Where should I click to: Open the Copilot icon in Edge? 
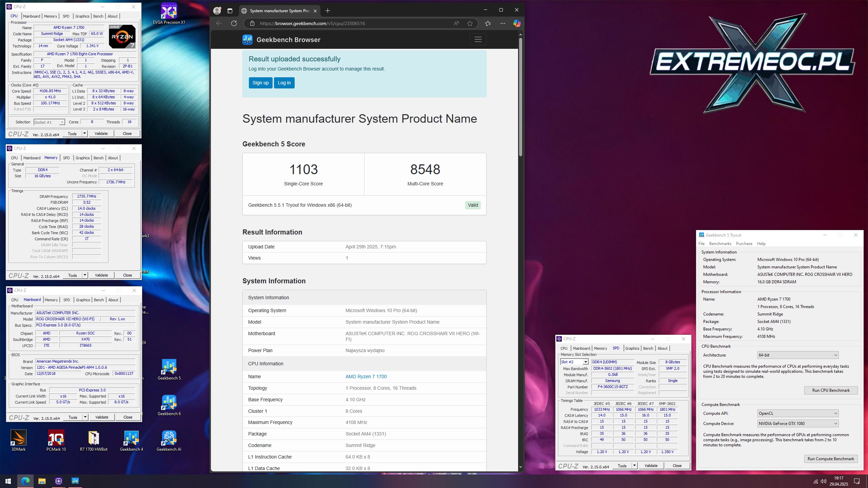point(517,23)
